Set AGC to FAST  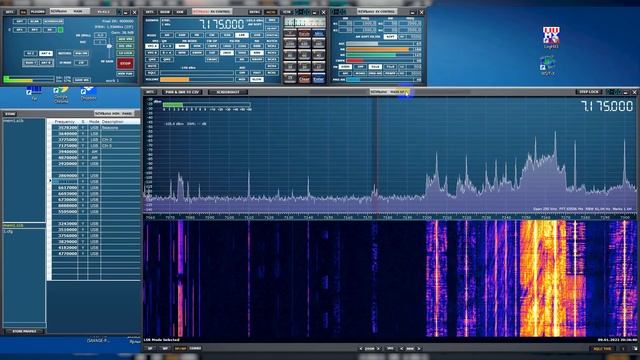tap(257, 73)
